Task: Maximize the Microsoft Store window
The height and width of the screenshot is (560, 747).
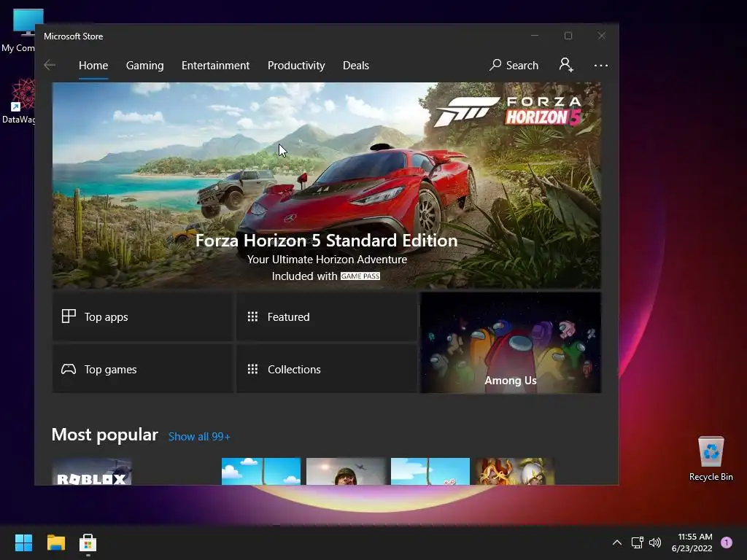Action: (x=568, y=36)
